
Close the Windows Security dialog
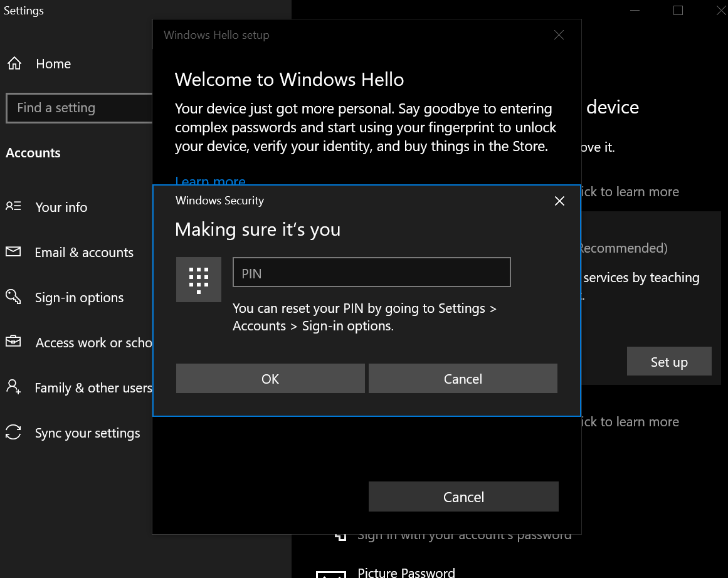(x=559, y=201)
